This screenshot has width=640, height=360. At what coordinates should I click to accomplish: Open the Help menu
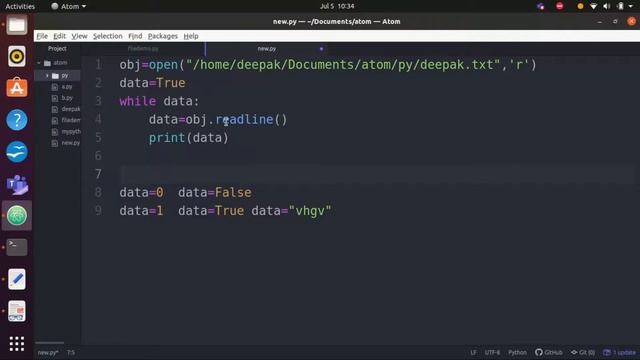point(191,36)
